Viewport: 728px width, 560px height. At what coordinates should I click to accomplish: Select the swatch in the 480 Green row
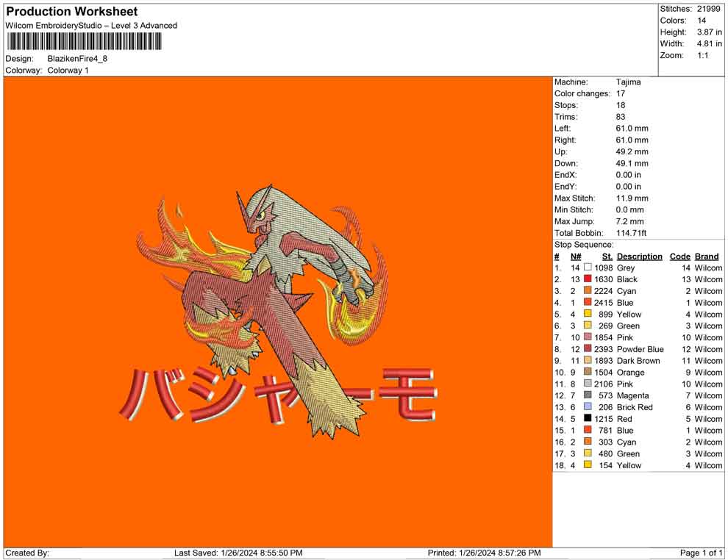588,453
